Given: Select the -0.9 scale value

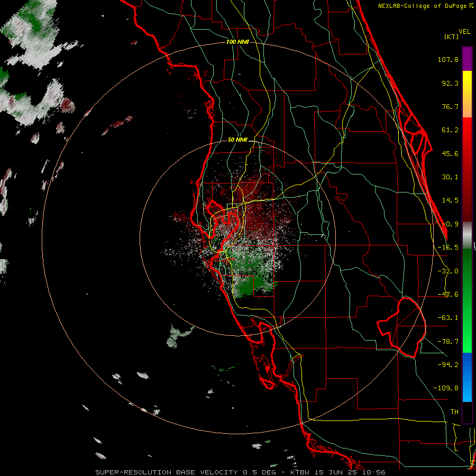Looking at the screenshot, I should 450,224.
